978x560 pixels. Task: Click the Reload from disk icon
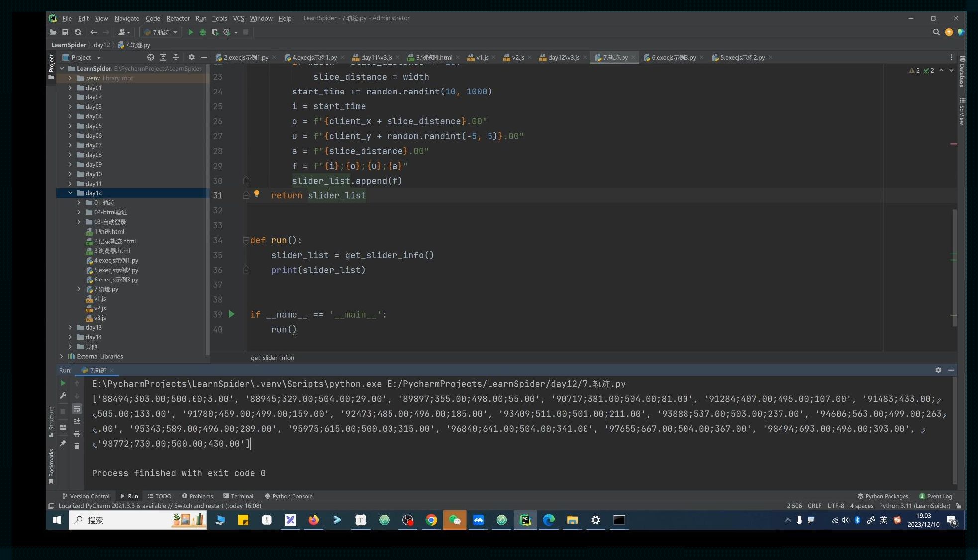click(78, 32)
